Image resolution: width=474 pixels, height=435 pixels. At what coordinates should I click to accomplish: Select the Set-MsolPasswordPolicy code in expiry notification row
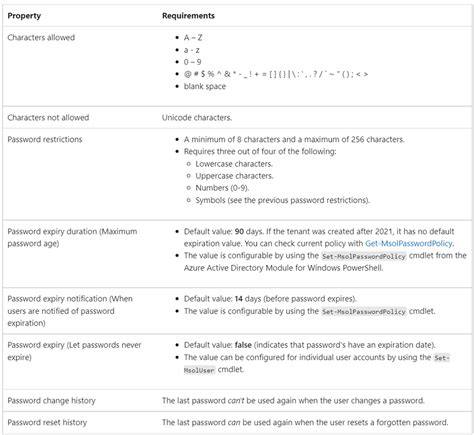tap(364, 312)
